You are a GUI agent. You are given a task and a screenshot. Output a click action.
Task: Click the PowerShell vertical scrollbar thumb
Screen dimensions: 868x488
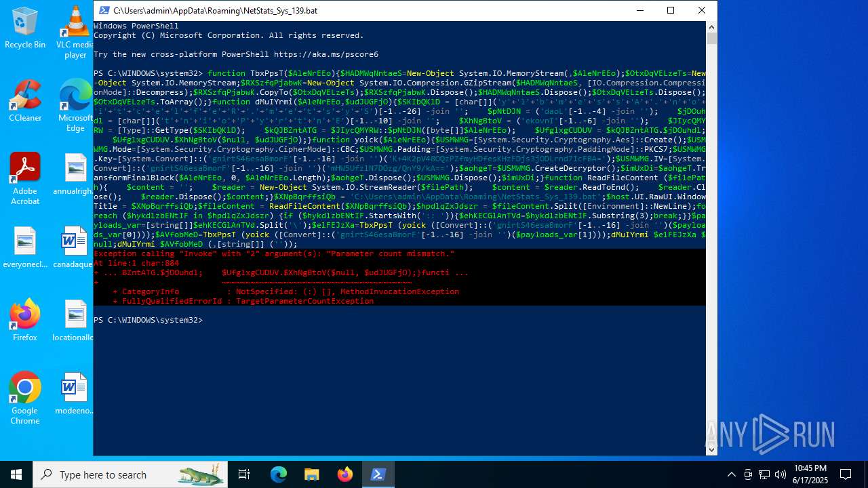click(711, 38)
